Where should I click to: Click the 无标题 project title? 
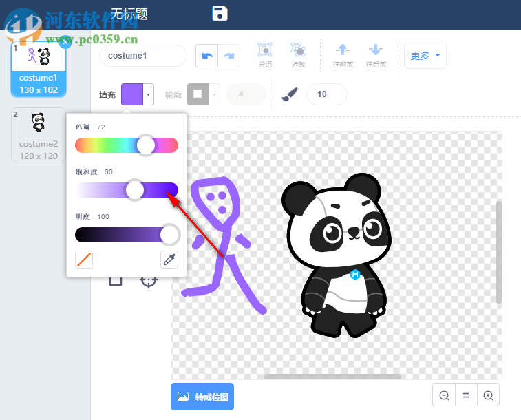tap(129, 14)
